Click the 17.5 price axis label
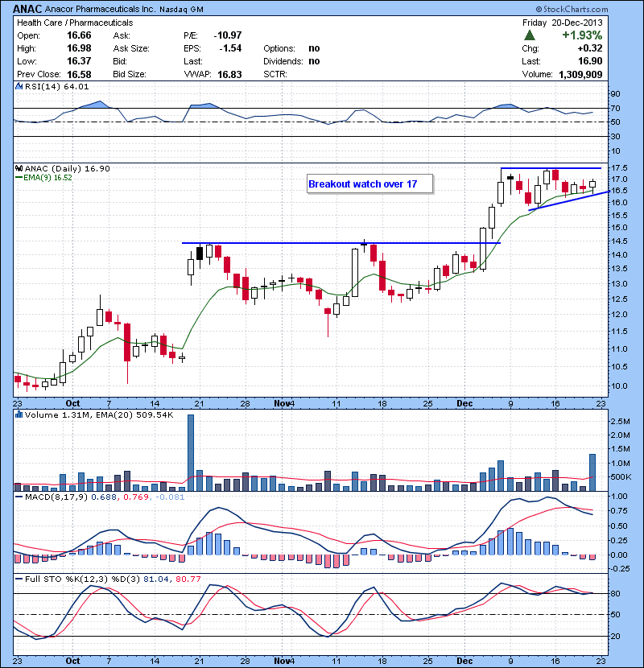The width and height of the screenshot is (644, 668). [618, 167]
